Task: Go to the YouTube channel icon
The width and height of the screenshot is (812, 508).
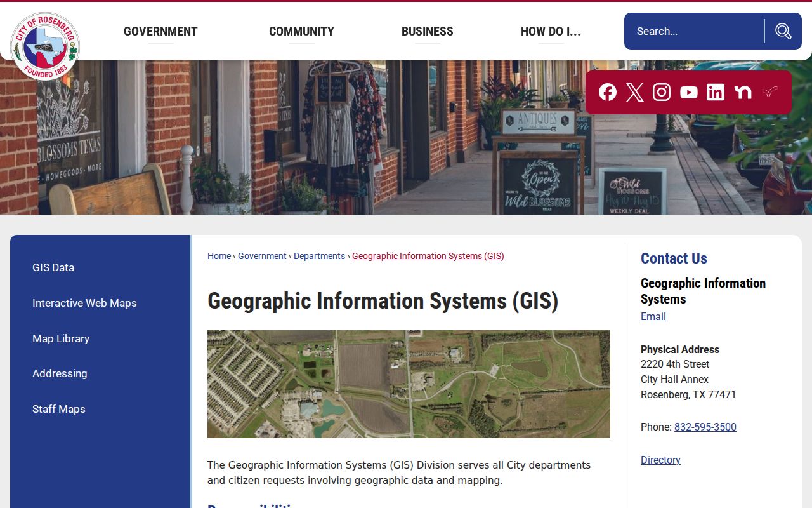Action: pyautogui.click(x=689, y=92)
